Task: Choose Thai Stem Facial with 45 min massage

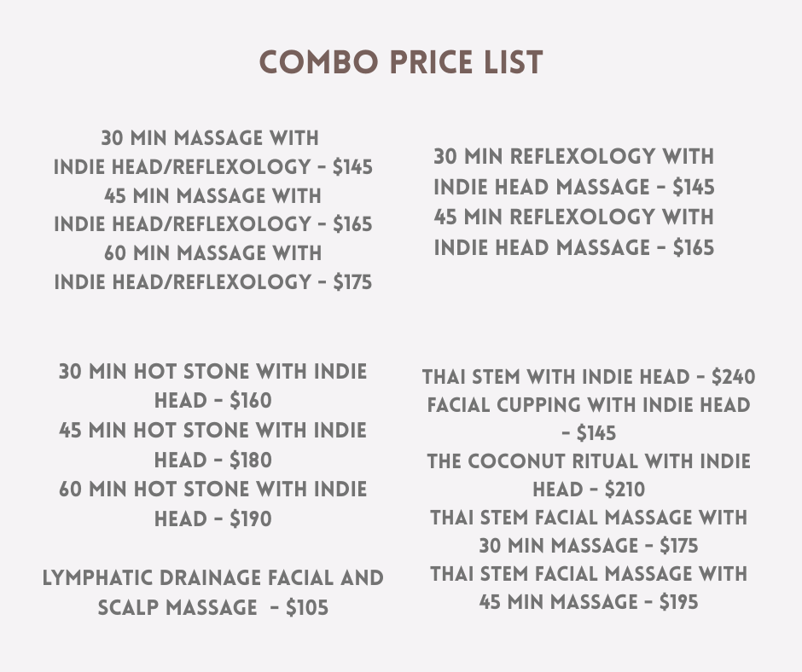Action: click(x=589, y=588)
